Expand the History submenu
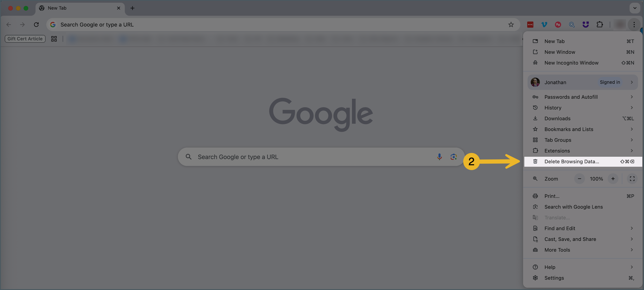This screenshot has height=290, width=644. pos(582,108)
